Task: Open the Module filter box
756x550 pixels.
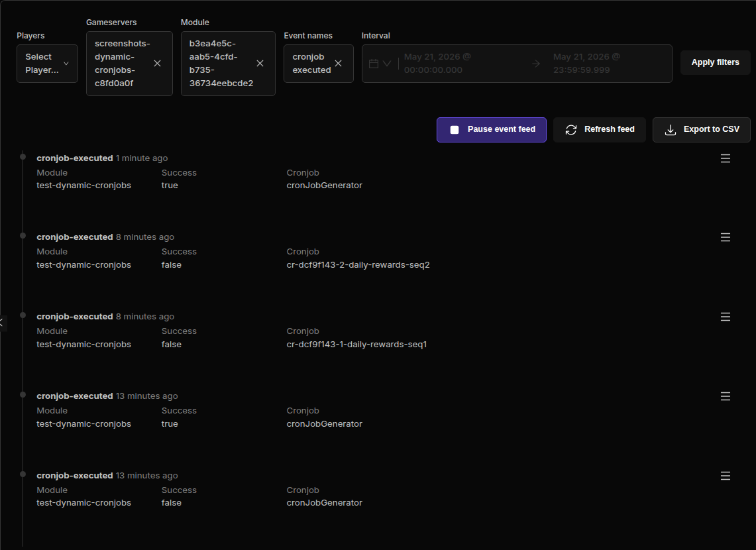Action: (228, 64)
